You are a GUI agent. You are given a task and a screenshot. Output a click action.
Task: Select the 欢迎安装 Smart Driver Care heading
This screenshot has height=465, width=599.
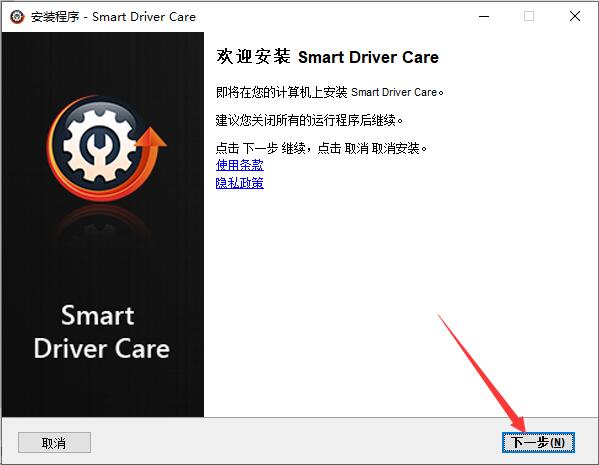click(327, 57)
